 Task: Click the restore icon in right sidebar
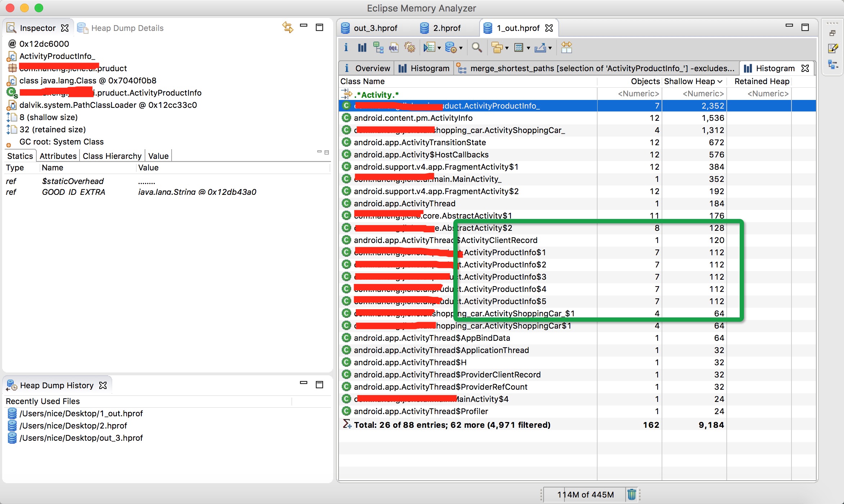pyautogui.click(x=832, y=33)
